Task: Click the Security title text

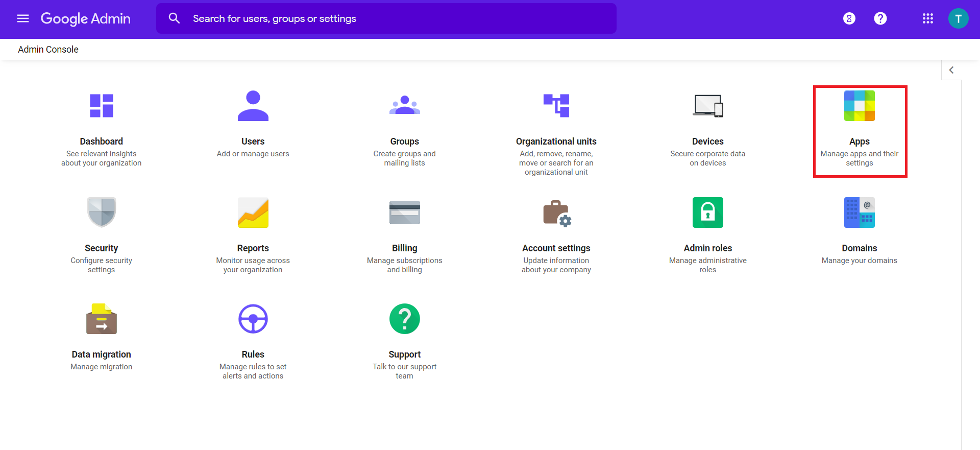Action: tap(102, 248)
